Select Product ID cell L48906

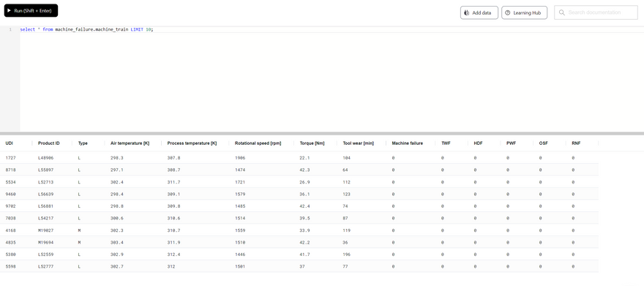coord(45,157)
